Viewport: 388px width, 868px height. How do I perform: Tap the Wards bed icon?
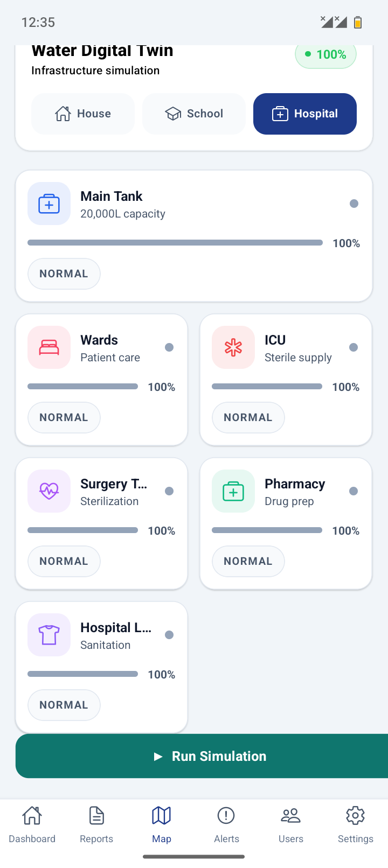pyautogui.click(x=49, y=347)
